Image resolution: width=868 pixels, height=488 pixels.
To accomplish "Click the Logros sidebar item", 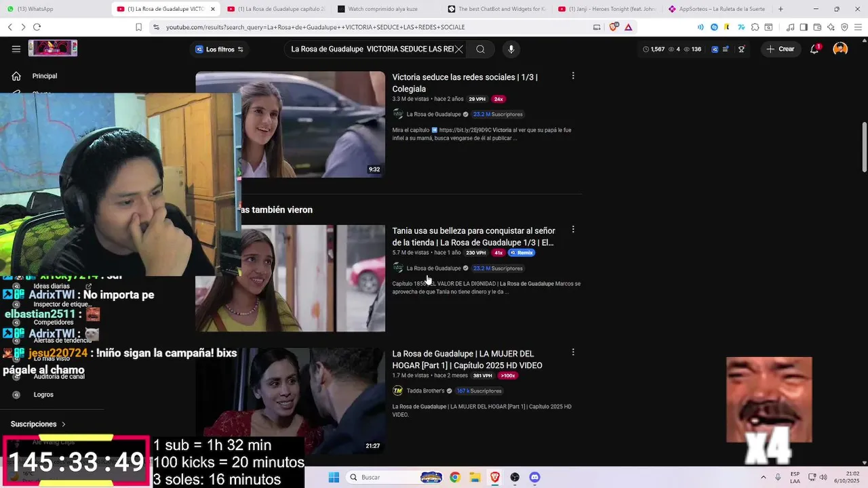I will pyautogui.click(x=43, y=394).
